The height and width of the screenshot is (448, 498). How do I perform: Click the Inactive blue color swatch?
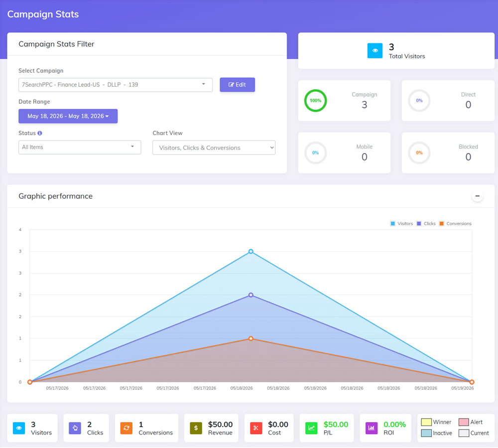[x=426, y=433]
